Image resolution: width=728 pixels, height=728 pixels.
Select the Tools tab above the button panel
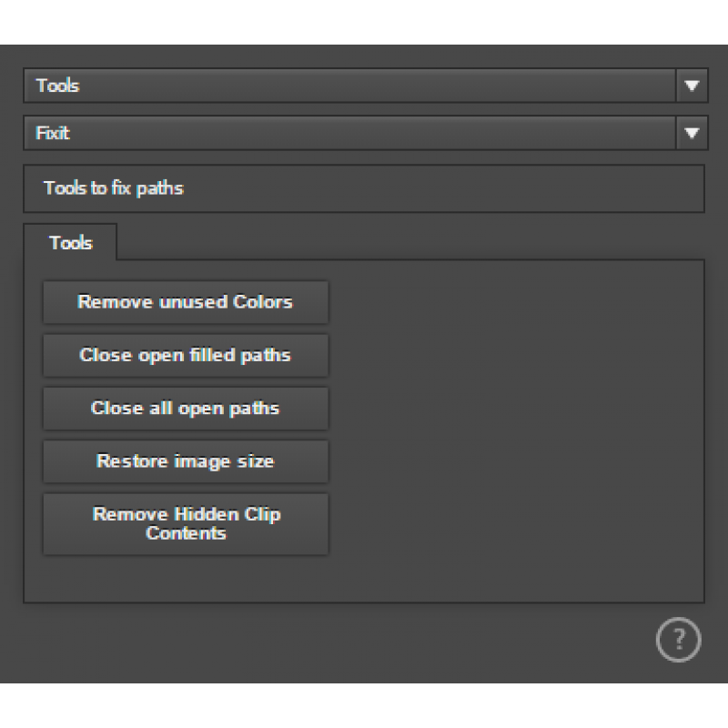coord(70,243)
